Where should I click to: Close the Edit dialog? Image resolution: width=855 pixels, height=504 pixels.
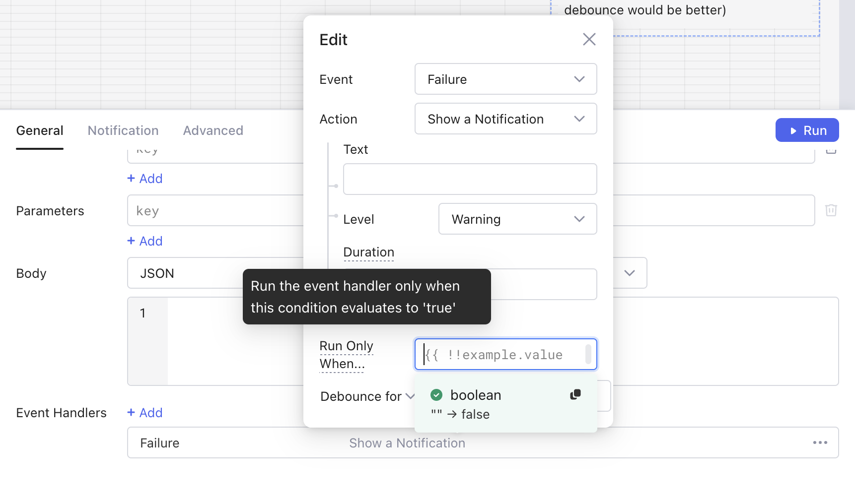(x=589, y=39)
